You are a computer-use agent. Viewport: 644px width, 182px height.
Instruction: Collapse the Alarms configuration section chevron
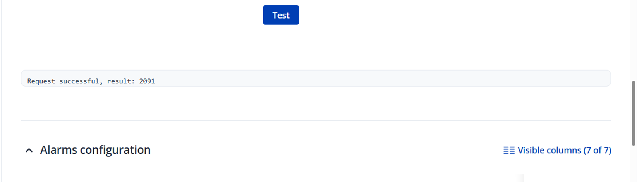(29, 150)
